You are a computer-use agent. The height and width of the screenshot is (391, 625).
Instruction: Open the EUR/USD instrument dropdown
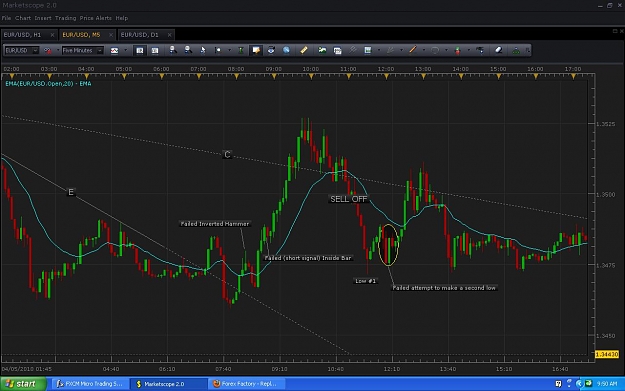pyautogui.click(x=22, y=51)
